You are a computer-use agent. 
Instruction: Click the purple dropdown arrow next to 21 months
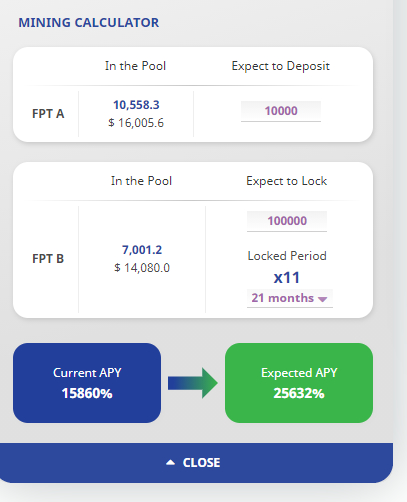point(322,299)
